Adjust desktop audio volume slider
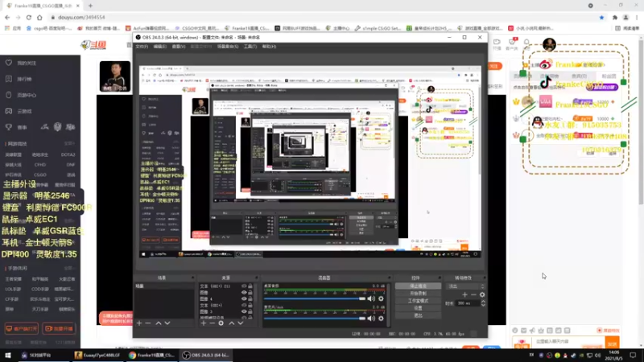The image size is (644, 362). pyautogui.click(x=315, y=298)
